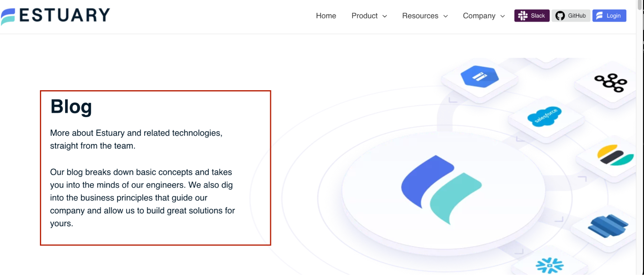Click the Estuary logo in the header
Screen dimensions: 644x275
(x=55, y=16)
